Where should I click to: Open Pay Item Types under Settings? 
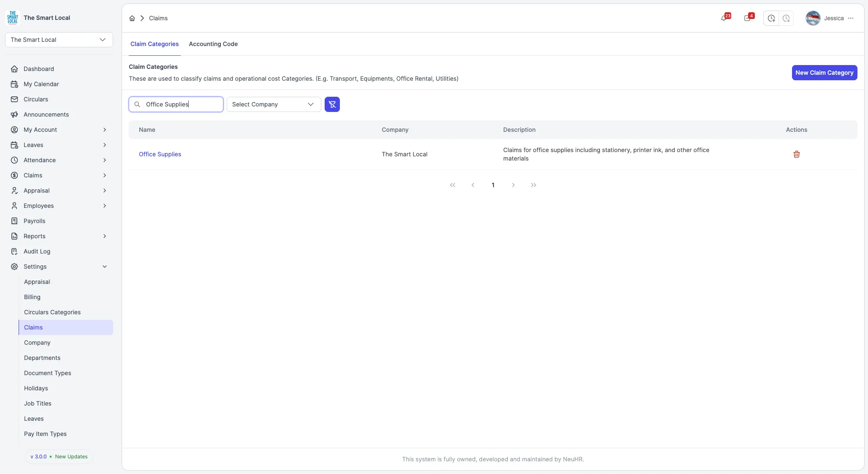45,434
